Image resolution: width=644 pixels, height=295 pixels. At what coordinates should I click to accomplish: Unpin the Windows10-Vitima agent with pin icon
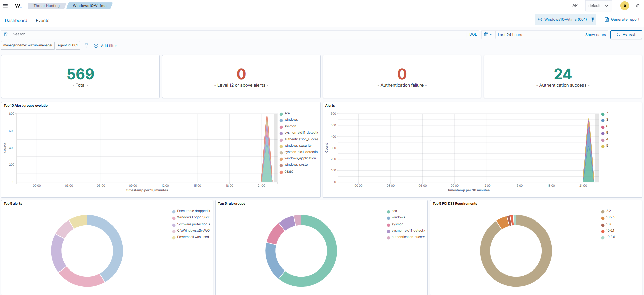click(593, 19)
